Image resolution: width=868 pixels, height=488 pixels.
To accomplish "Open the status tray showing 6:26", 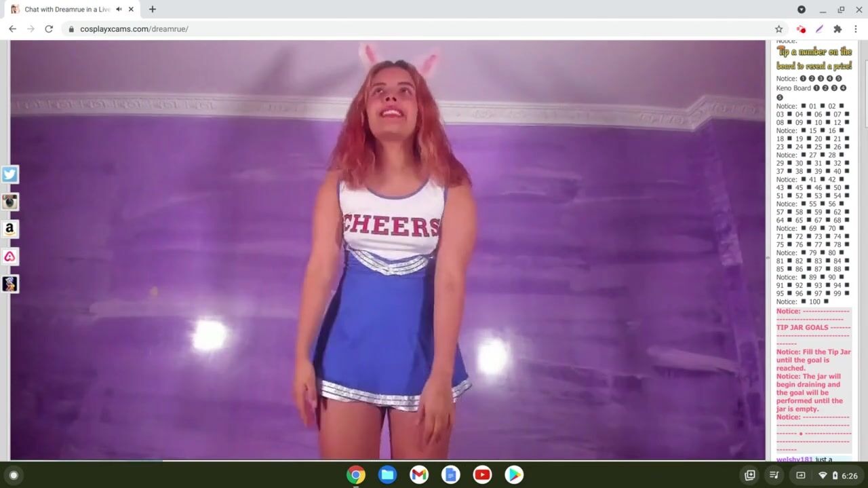I will (x=835, y=475).
